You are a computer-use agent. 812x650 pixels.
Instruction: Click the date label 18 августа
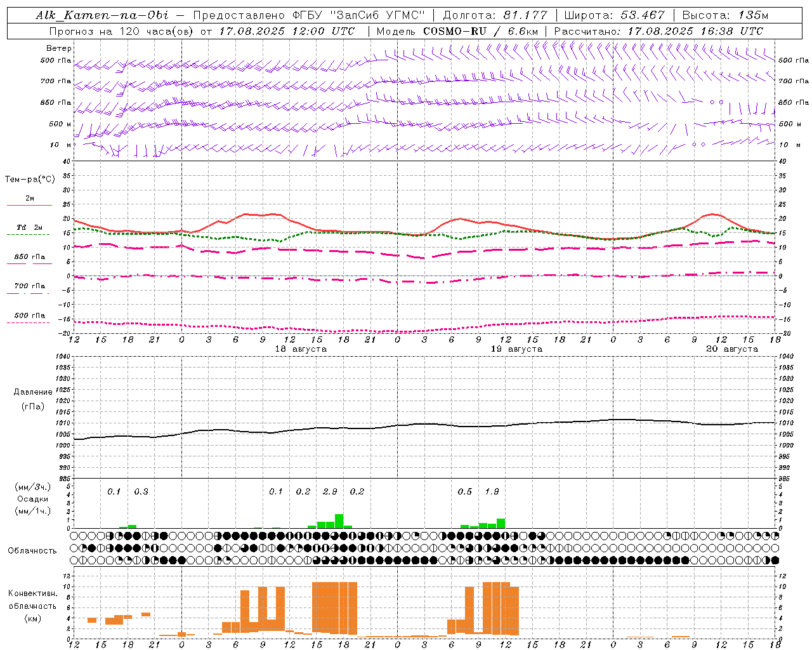point(301,349)
